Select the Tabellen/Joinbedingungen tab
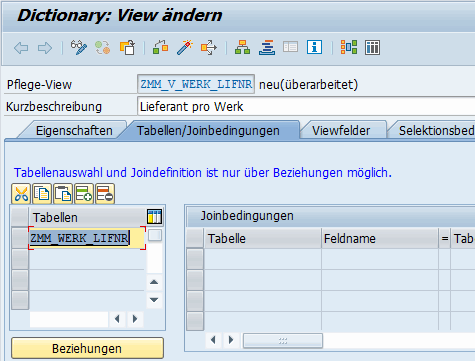475x361 pixels. (x=208, y=131)
